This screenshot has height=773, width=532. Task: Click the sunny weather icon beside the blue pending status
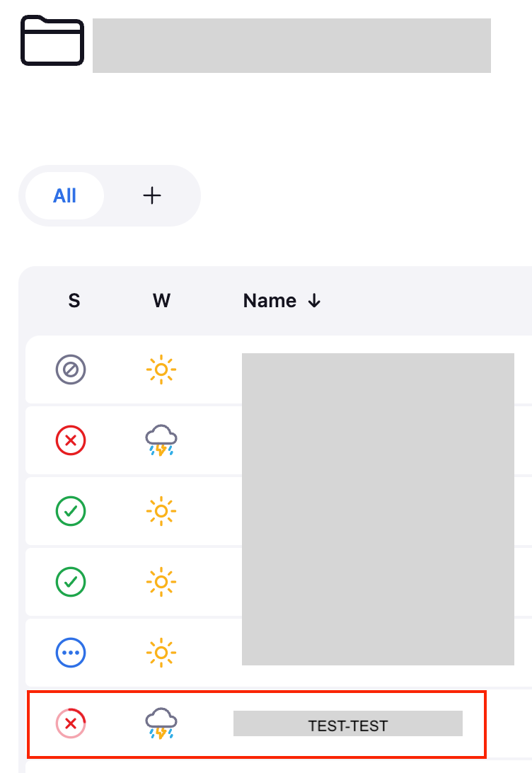coord(161,653)
